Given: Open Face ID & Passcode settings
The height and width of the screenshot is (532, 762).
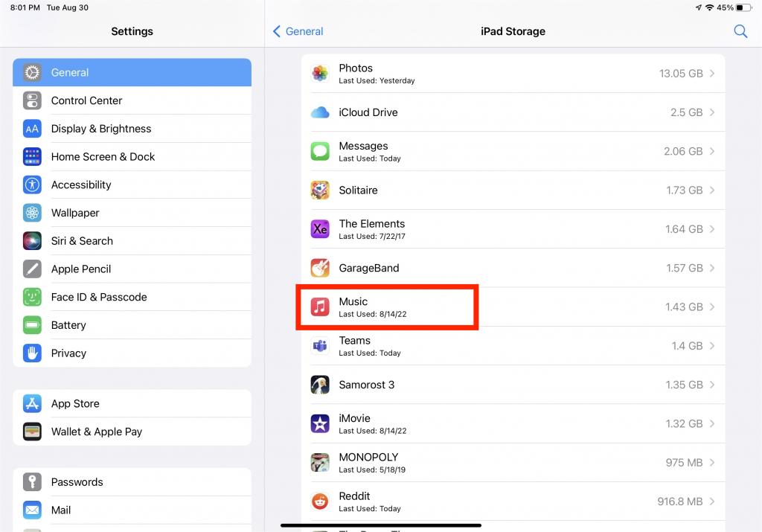Looking at the screenshot, I should point(132,297).
